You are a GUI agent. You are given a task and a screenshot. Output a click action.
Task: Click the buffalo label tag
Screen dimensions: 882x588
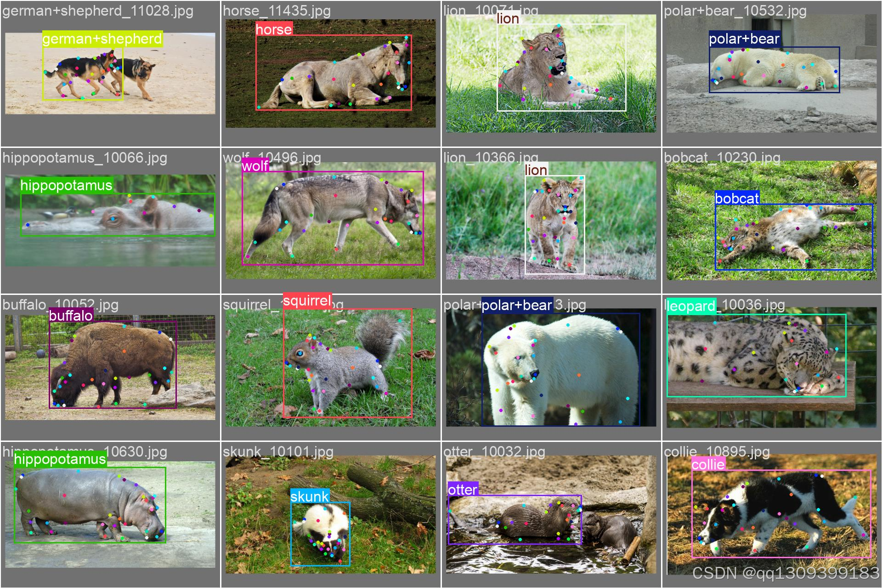click(71, 316)
